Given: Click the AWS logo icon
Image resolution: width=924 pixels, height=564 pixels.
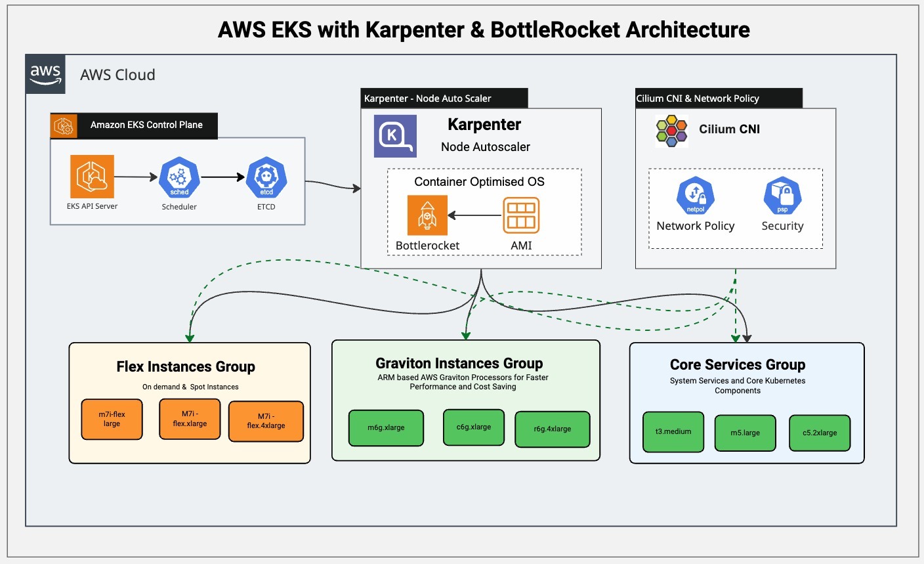Looking at the screenshot, I should pos(45,74).
